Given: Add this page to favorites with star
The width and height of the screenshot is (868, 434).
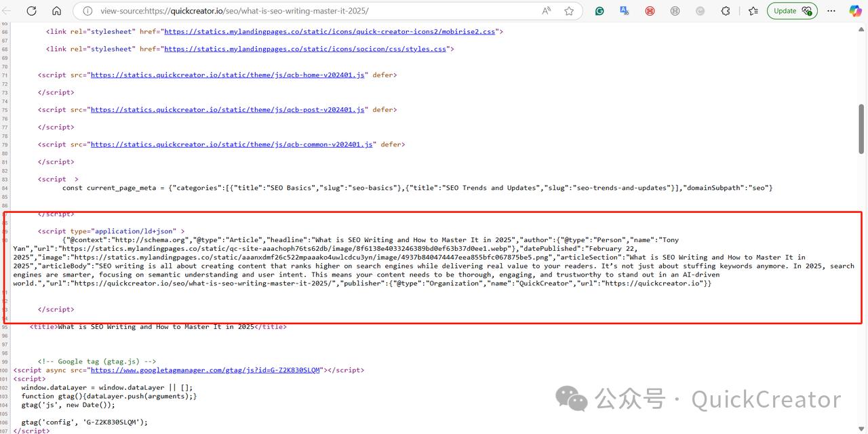Looking at the screenshot, I should point(569,11).
